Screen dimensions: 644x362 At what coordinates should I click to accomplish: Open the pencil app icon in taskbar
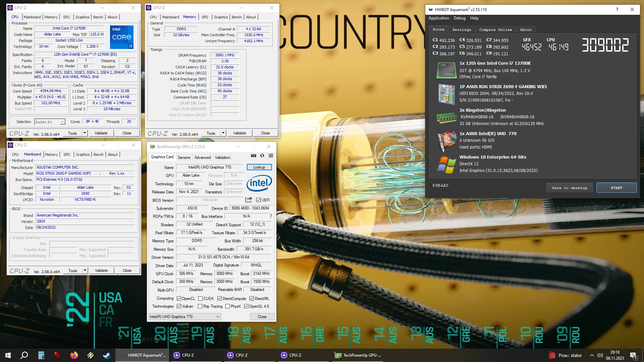click(90, 355)
